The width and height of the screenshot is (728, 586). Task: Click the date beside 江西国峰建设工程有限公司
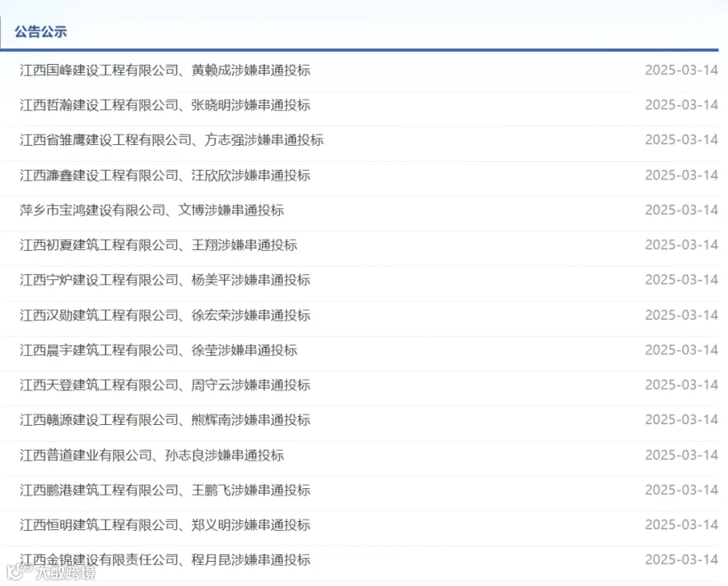pos(681,70)
